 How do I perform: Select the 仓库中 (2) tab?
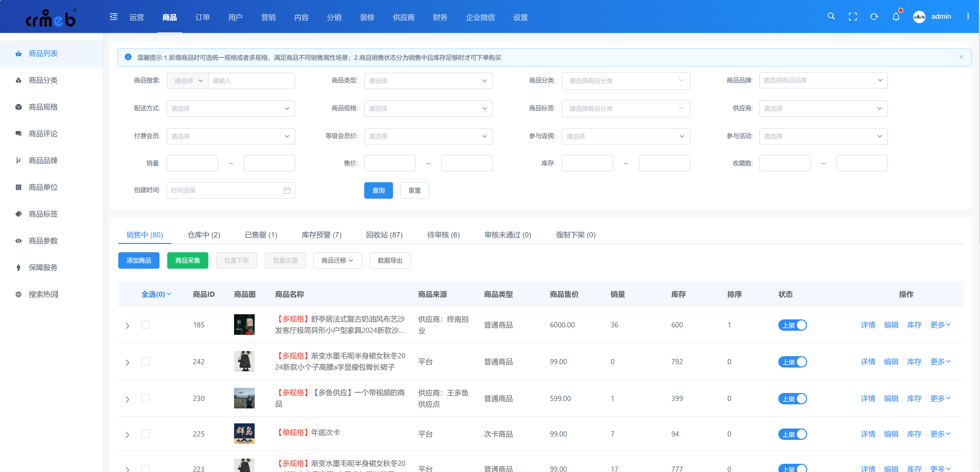tap(204, 235)
